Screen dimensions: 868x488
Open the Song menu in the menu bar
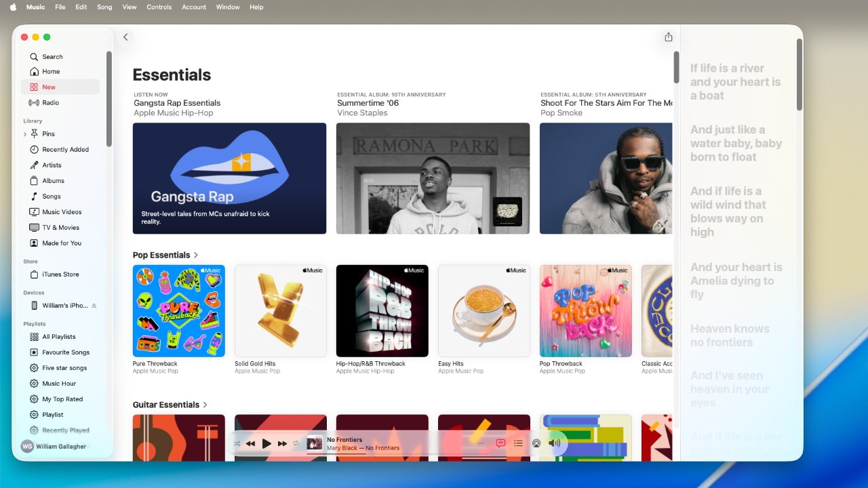point(104,7)
